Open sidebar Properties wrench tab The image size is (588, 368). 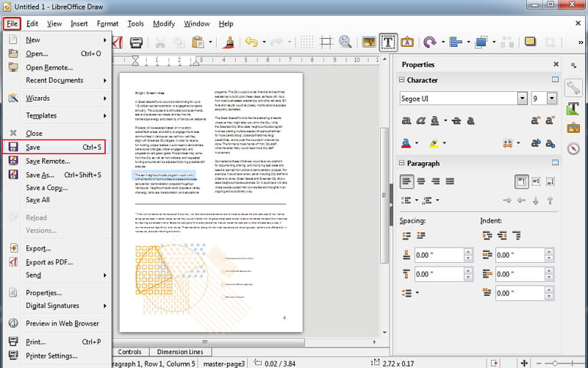tap(573, 87)
